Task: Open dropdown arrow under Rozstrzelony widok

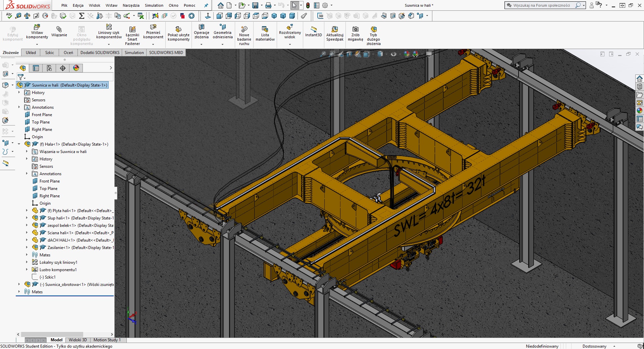Action: coord(290,44)
